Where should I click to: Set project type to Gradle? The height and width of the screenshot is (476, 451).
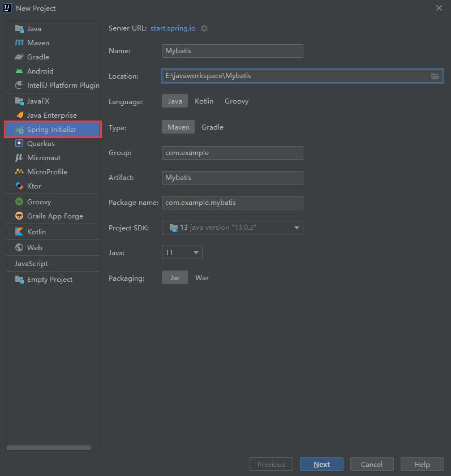click(212, 127)
